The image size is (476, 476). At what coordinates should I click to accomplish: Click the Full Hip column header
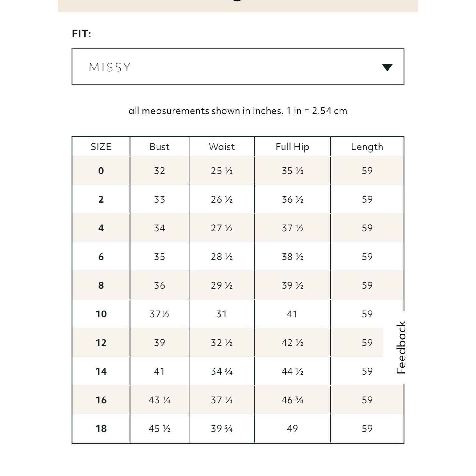[x=292, y=147]
